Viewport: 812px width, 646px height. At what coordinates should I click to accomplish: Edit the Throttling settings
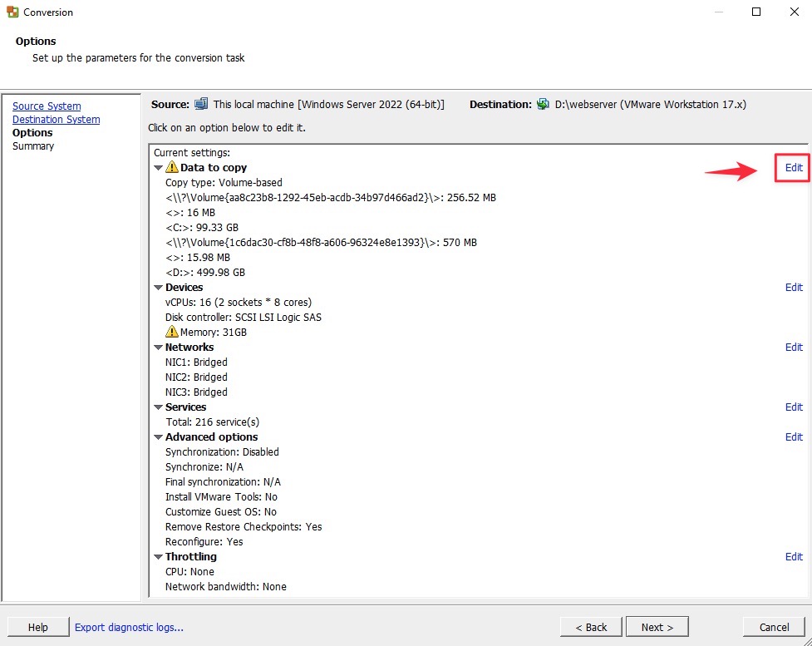pyautogui.click(x=794, y=556)
